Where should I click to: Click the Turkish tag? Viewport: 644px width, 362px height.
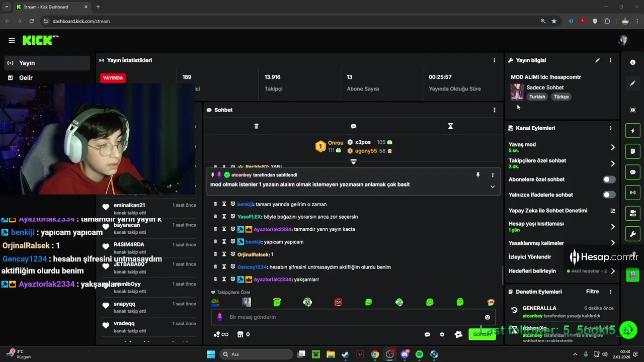click(x=537, y=97)
